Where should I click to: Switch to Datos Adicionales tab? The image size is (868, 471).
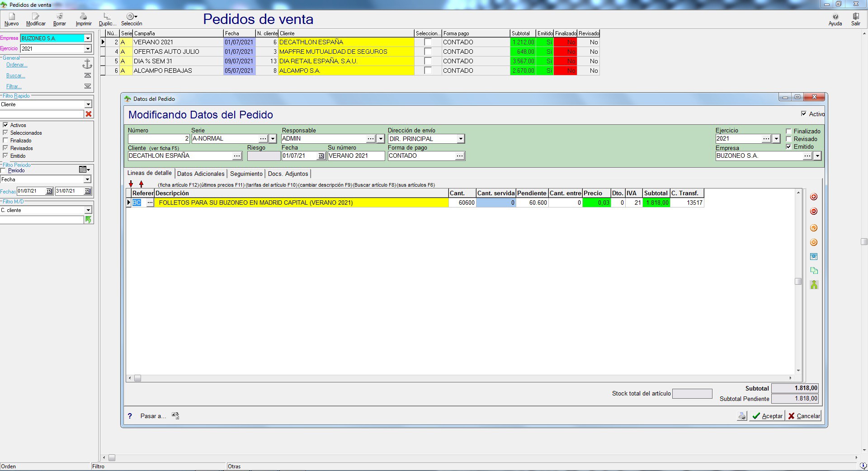201,174
